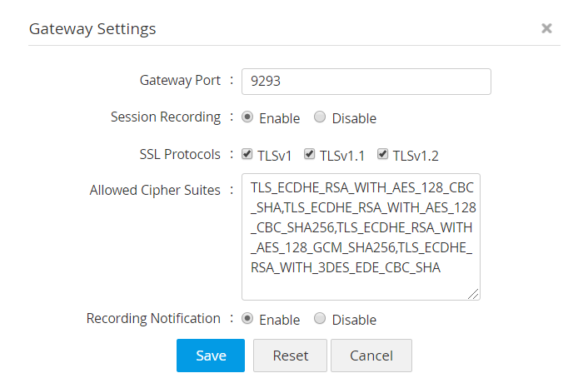
Task: Save the gateway settings
Action: point(211,356)
